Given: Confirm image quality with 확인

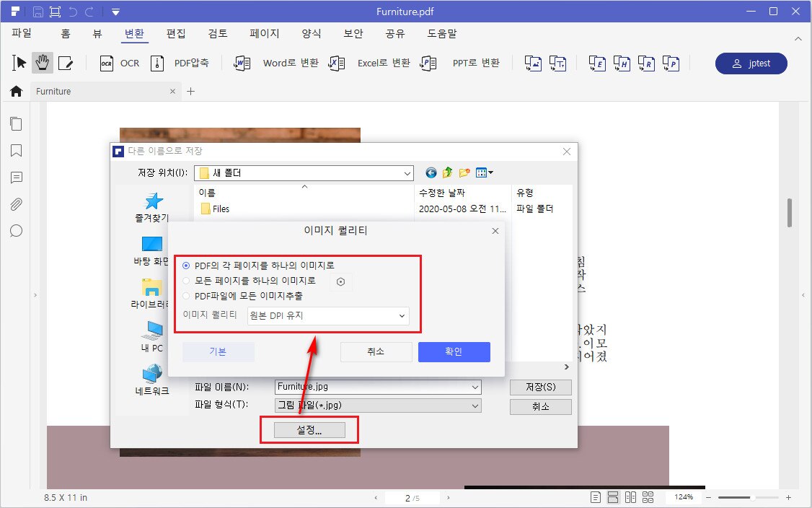Looking at the screenshot, I should pyautogui.click(x=454, y=352).
